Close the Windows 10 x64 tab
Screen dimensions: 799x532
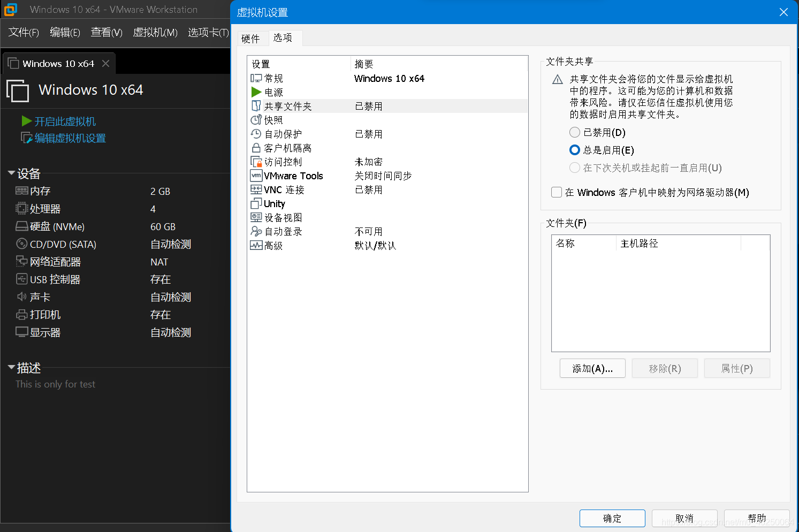105,63
